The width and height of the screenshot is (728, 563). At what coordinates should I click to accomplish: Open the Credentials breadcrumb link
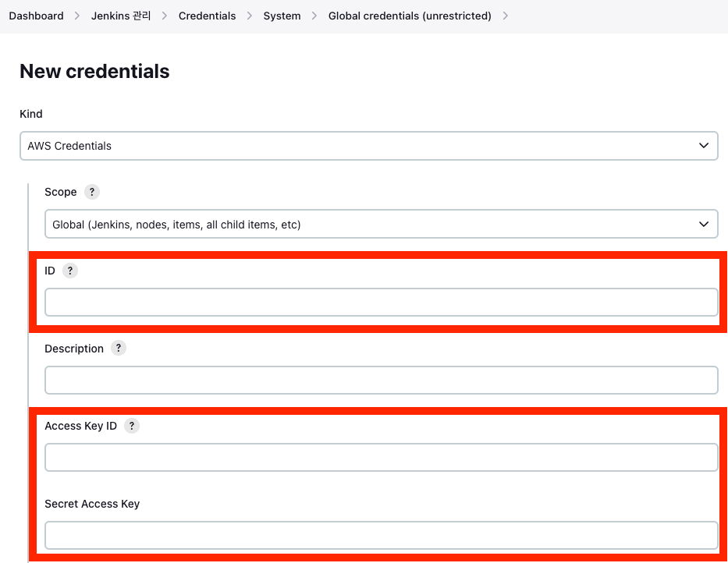tap(207, 16)
